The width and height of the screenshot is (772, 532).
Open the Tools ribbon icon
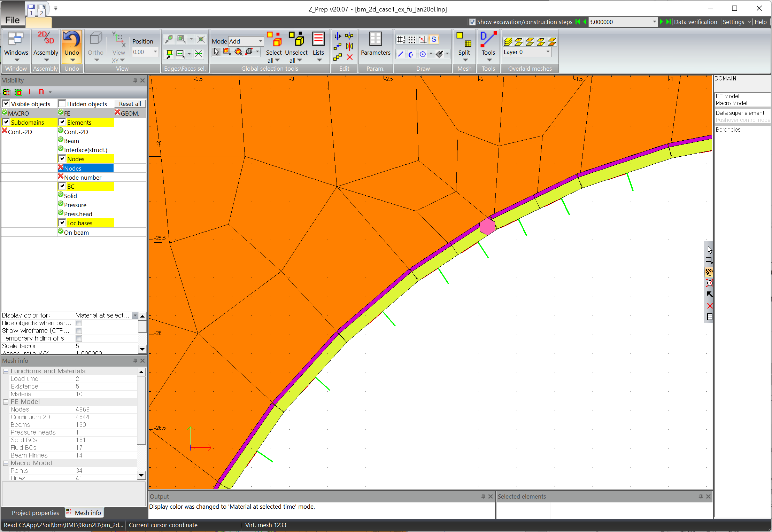488,39
